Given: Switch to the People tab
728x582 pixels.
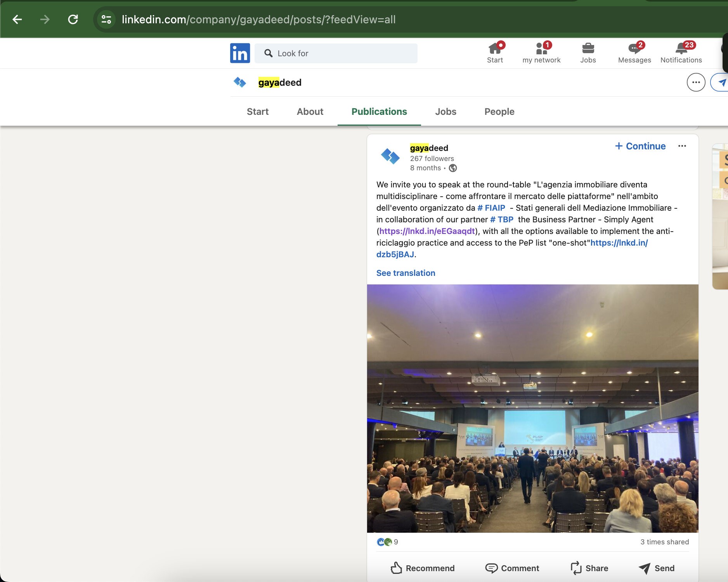Looking at the screenshot, I should click(499, 112).
